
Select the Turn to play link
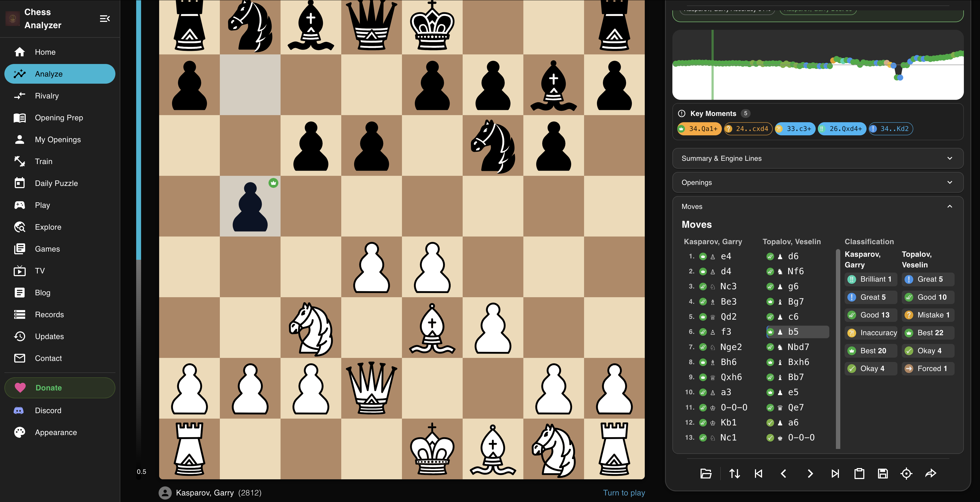623,492
